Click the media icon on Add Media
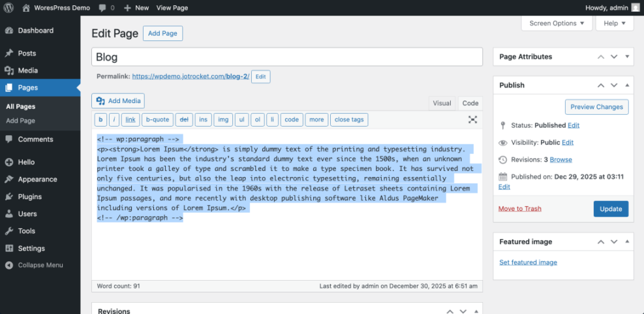Viewport: 644px width, 314px height. click(100, 101)
